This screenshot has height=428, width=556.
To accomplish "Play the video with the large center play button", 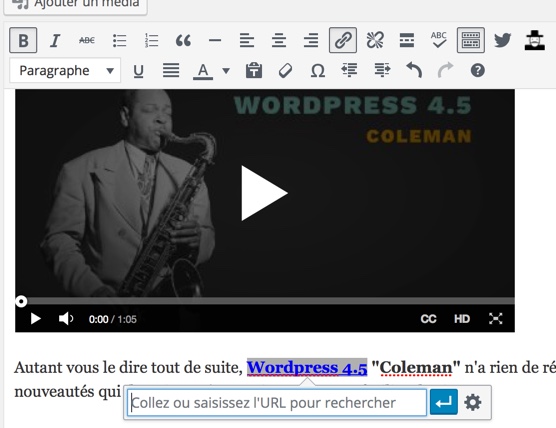I will (264, 193).
